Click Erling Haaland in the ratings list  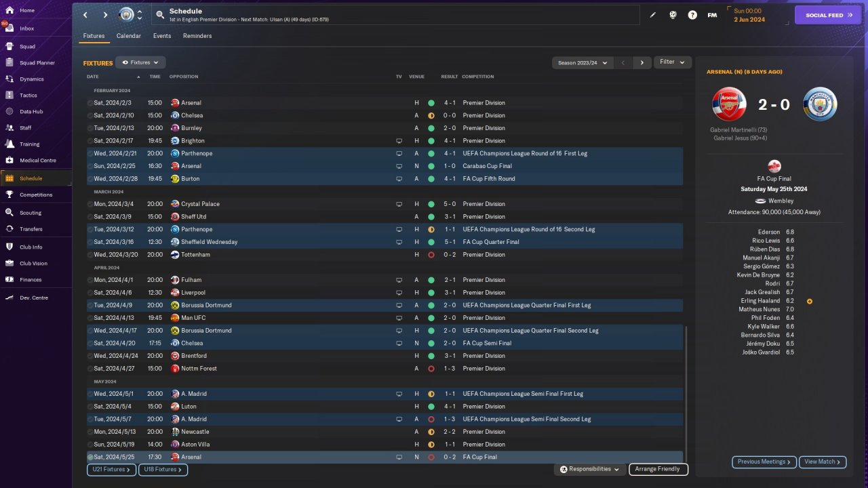pyautogui.click(x=761, y=301)
